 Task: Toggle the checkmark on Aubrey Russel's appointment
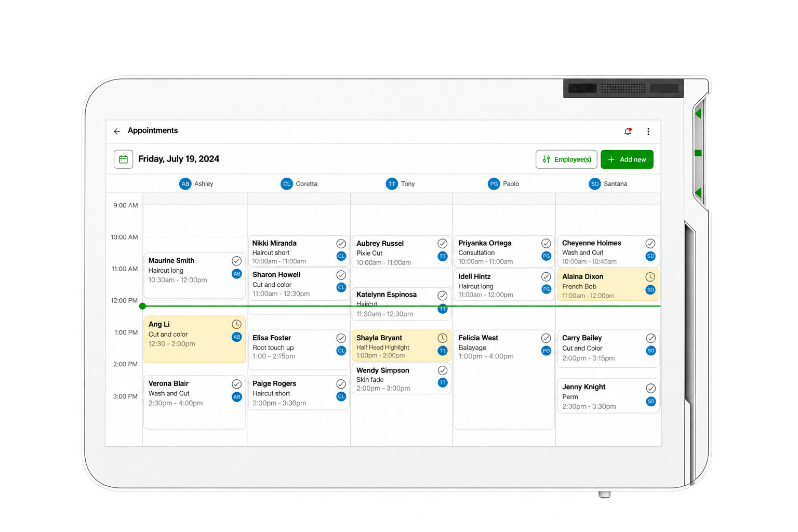pos(442,243)
